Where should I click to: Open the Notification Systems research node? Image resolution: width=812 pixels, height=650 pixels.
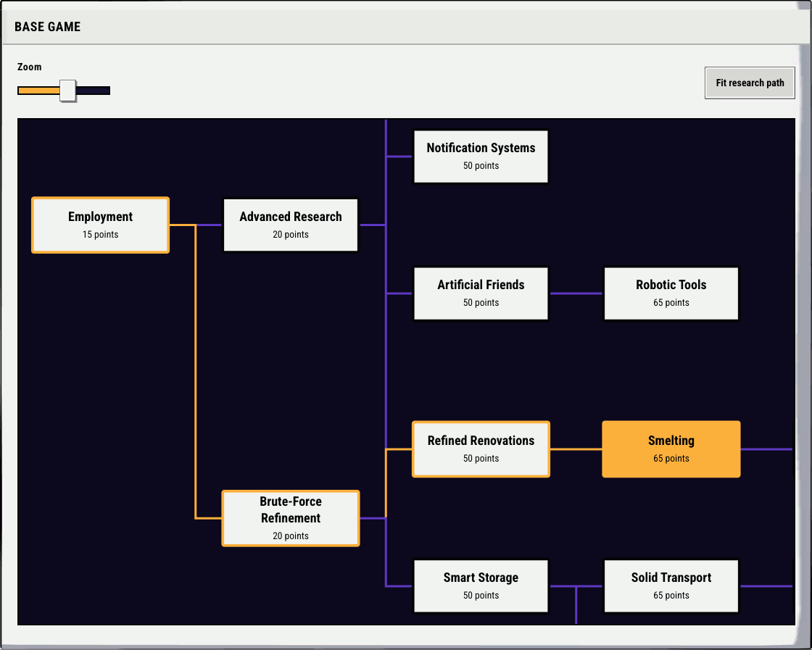pyautogui.click(x=481, y=157)
